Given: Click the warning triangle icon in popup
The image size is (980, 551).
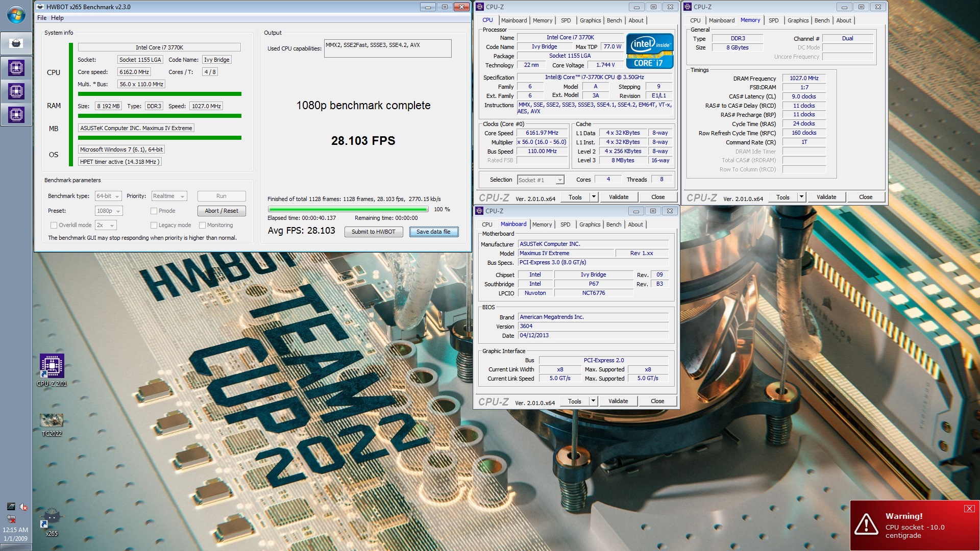Looking at the screenshot, I should click(866, 524).
